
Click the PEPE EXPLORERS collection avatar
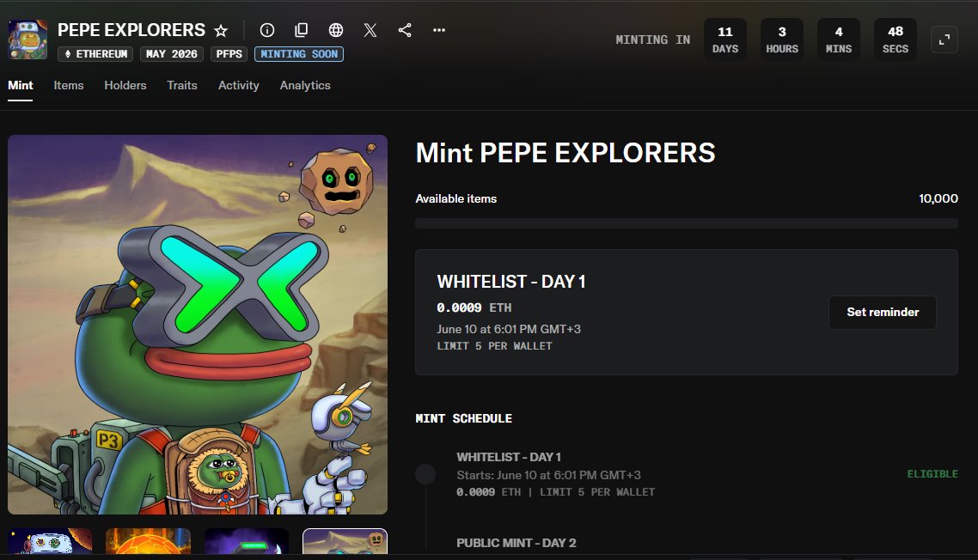[x=28, y=40]
